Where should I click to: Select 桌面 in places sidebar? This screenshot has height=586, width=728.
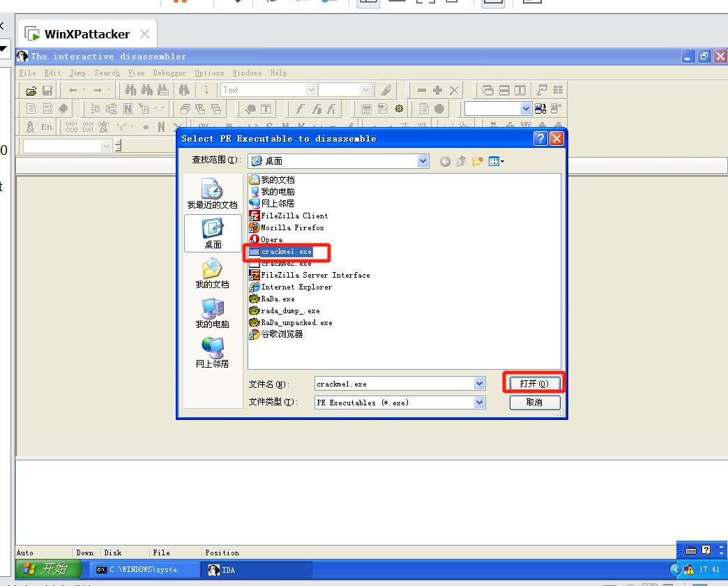(x=213, y=234)
